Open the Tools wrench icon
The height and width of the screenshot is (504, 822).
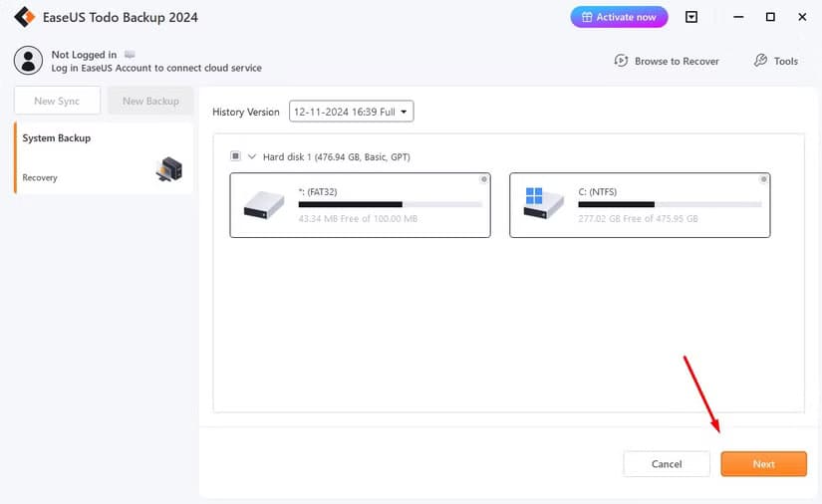pos(760,61)
